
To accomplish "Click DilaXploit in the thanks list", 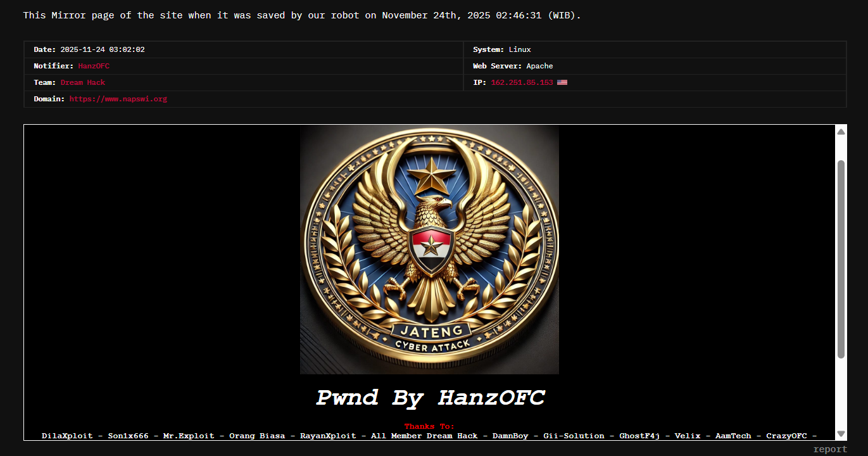I will tap(67, 436).
